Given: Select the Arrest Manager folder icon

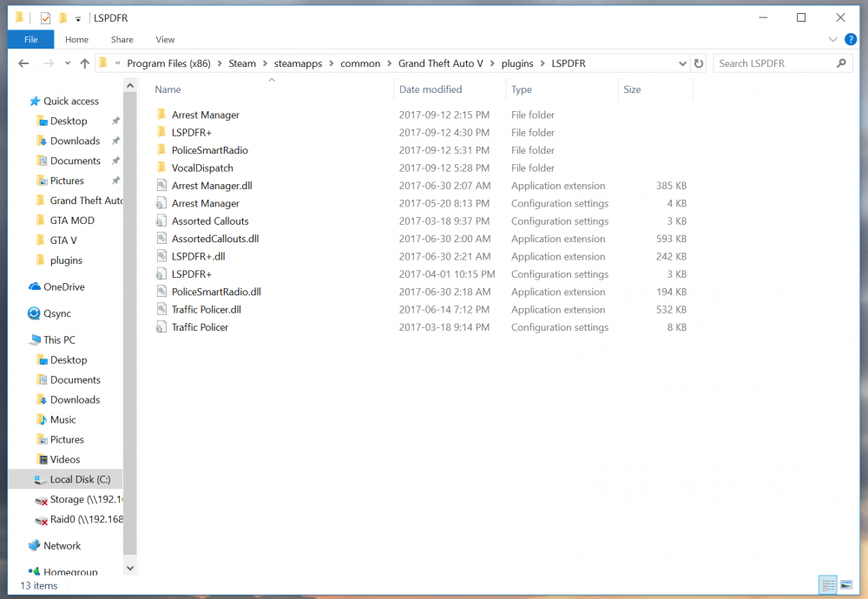Looking at the screenshot, I should 161,114.
